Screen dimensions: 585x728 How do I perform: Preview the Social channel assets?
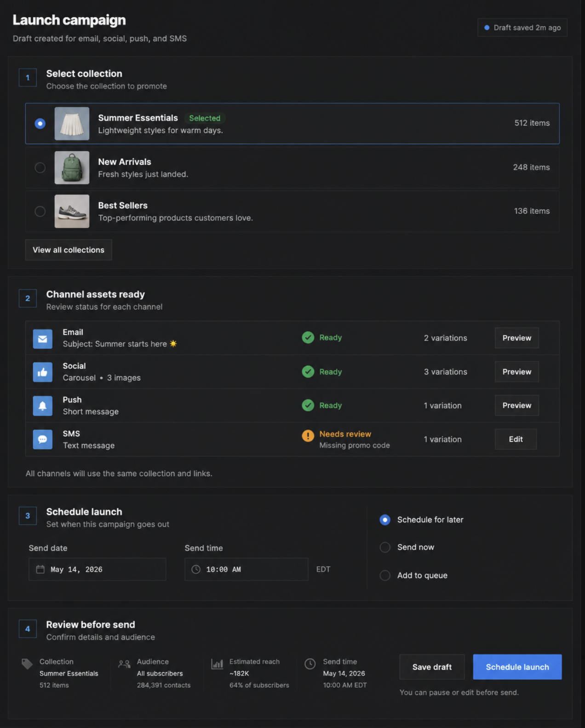coord(516,372)
